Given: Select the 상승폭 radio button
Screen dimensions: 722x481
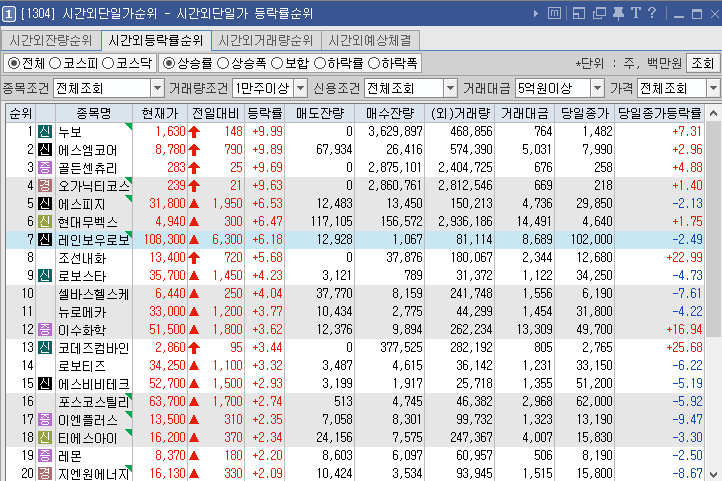Looking at the screenshot, I should pyautogui.click(x=223, y=63).
